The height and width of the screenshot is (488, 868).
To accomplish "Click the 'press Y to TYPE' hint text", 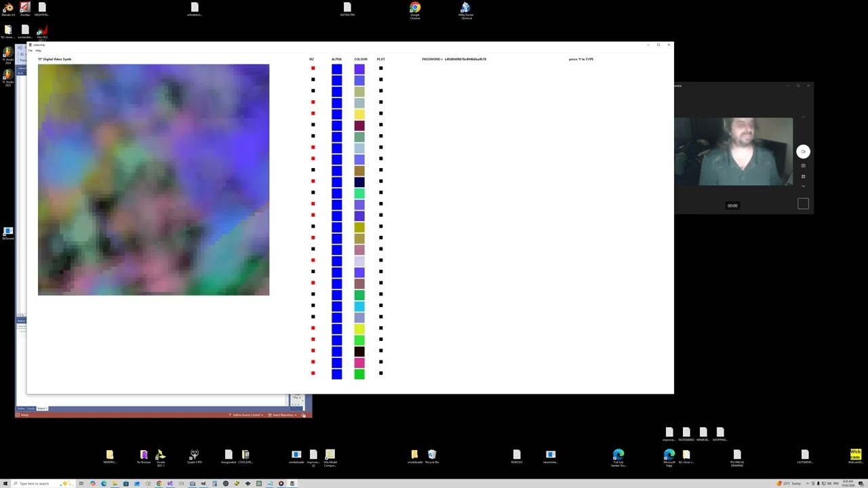I will point(581,59).
